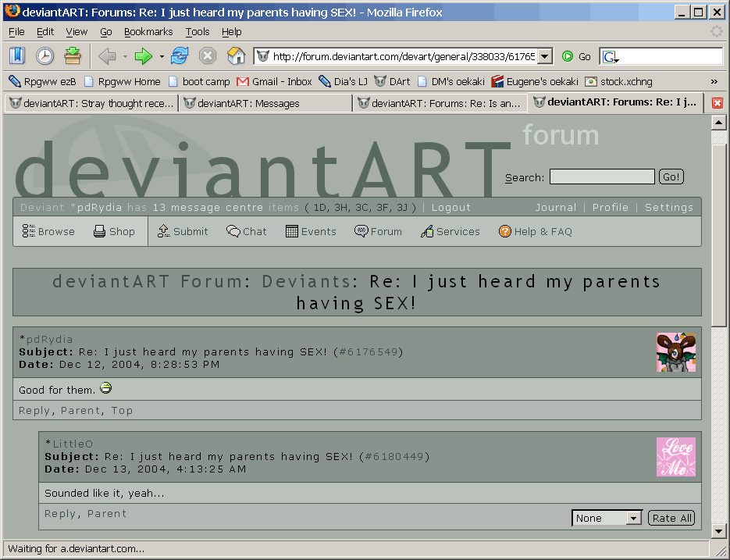The image size is (730, 560).
Task: Click the Logout link
Action: [450, 208]
